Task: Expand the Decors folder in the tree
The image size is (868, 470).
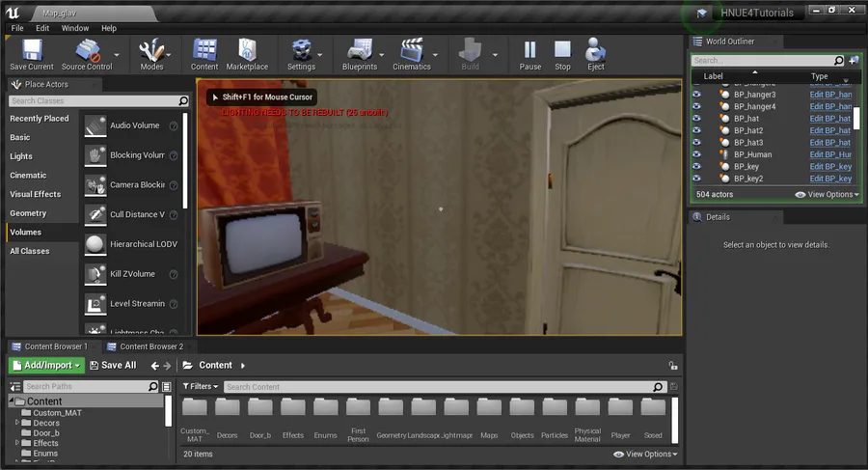Action: coord(17,423)
